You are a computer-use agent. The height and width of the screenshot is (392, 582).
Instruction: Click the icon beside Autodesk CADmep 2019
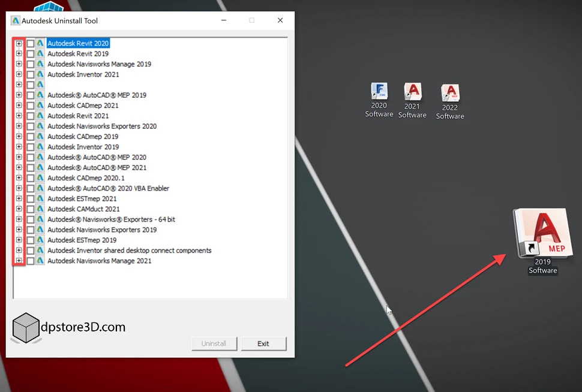(x=40, y=137)
